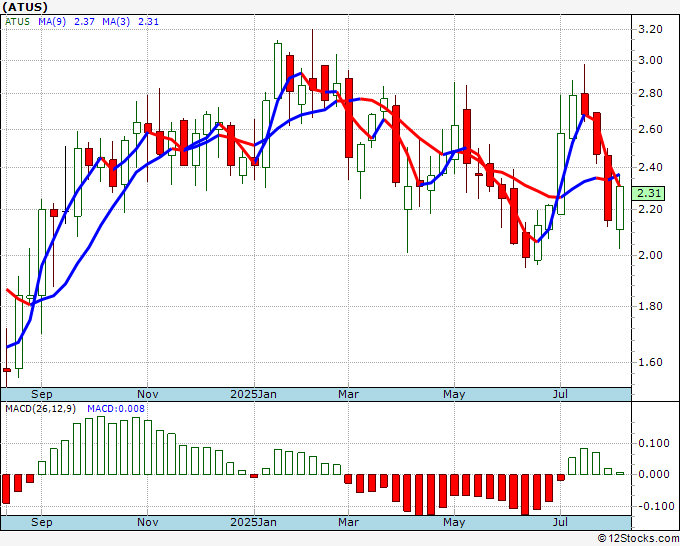Click the MACD(26,12,9) indicator label
This screenshot has width=680, height=546.
coord(41,409)
